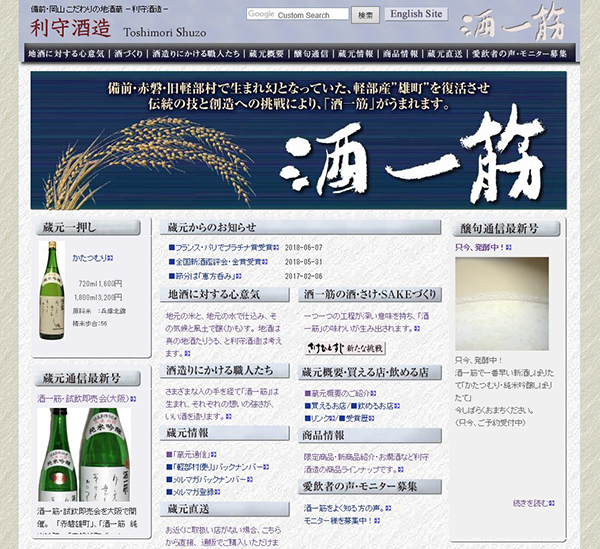Open the 只今、発酵中！ link
The height and width of the screenshot is (549, 600).
[x=483, y=248]
